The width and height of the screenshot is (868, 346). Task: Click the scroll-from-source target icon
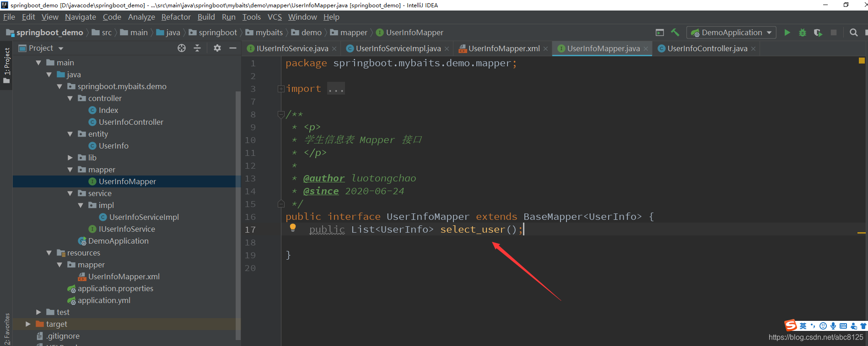click(x=182, y=48)
